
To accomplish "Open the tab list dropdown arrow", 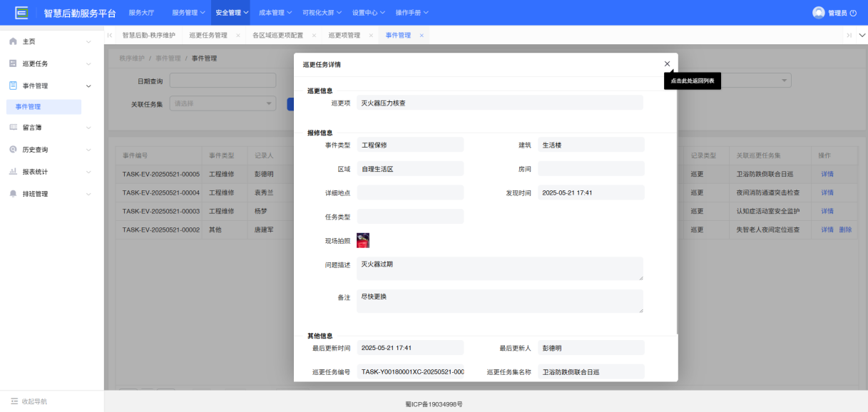I will 862,35.
